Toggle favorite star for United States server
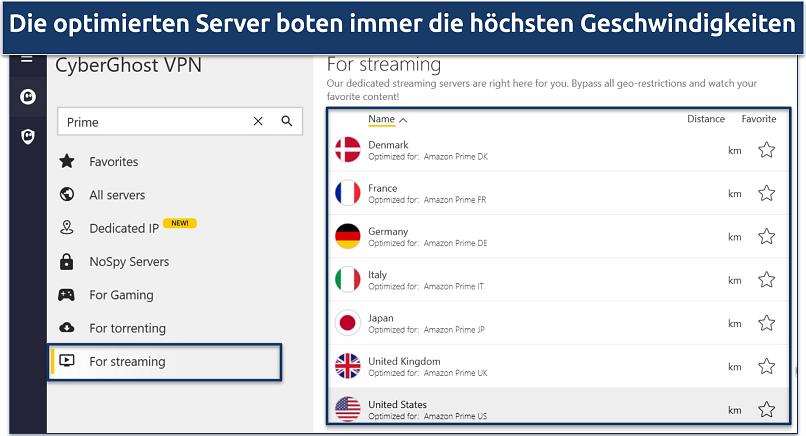806x436 pixels. pyautogui.click(x=766, y=409)
